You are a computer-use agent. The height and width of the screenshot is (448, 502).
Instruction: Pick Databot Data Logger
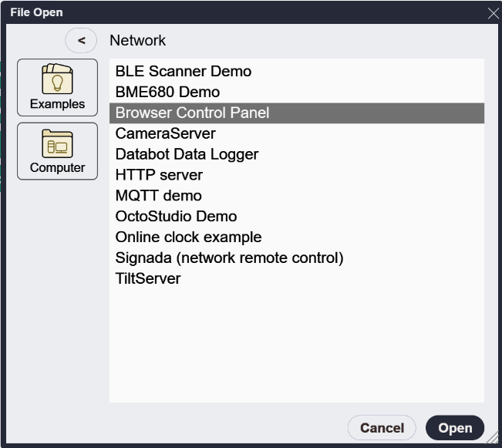(297, 154)
